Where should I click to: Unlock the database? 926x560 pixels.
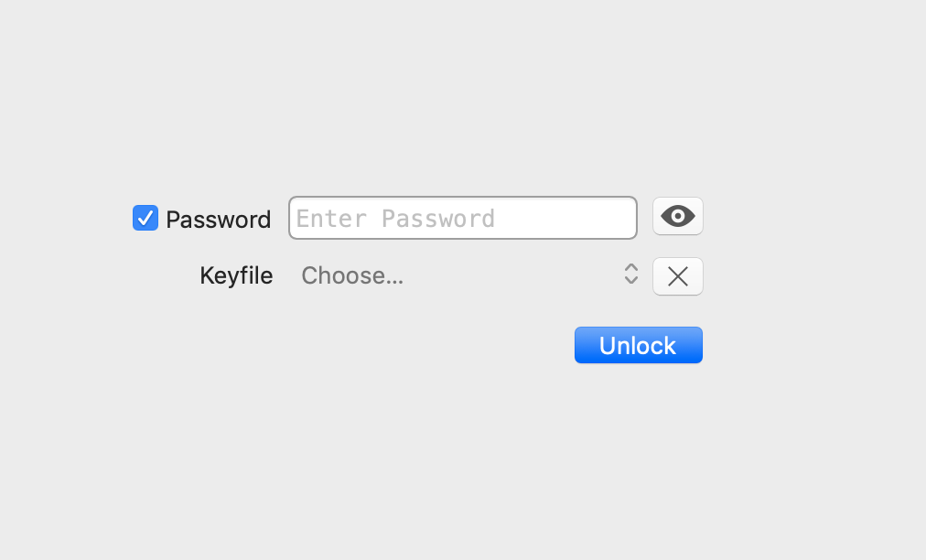point(638,345)
